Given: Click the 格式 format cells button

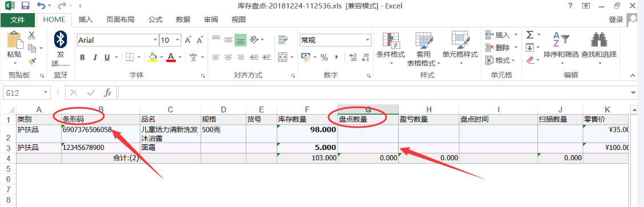Looking at the screenshot, I should tap(500, 60).
